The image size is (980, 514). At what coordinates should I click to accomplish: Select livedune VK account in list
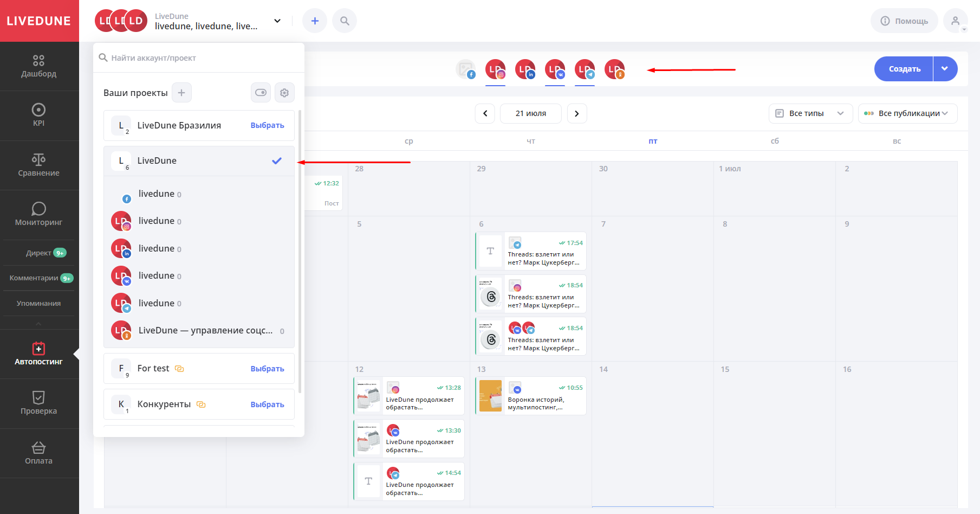point(199,276)
